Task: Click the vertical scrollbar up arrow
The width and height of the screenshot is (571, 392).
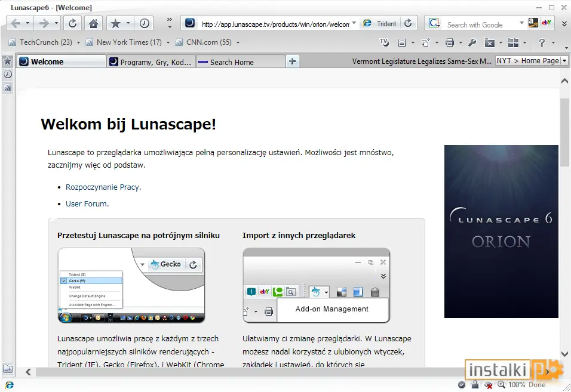Action: (x=565, y=81)
